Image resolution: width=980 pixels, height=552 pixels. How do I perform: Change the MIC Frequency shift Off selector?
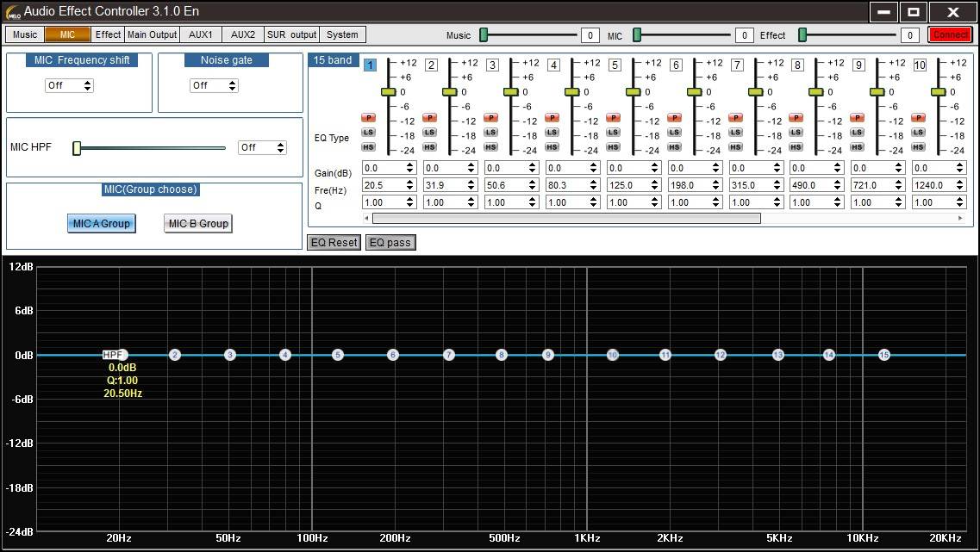[x=69, y=85]
